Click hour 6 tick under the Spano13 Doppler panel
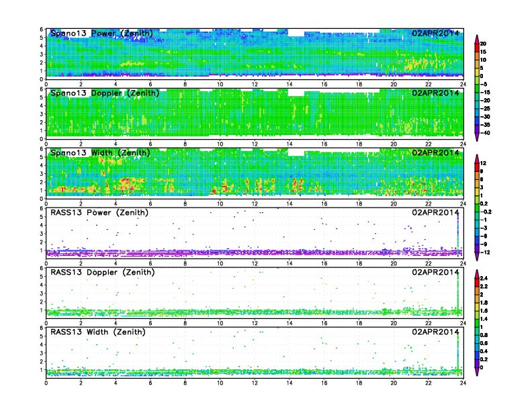 [x=150, y=144]
